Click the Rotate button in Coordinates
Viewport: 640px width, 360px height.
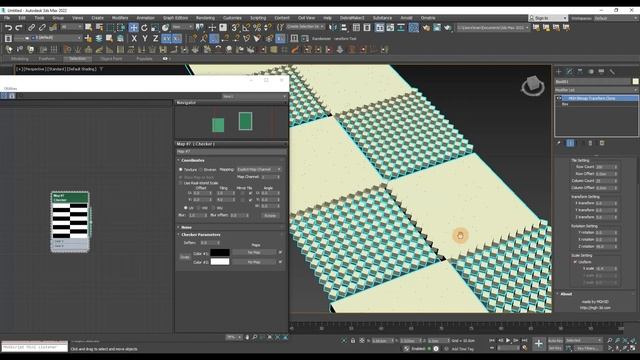270,215
